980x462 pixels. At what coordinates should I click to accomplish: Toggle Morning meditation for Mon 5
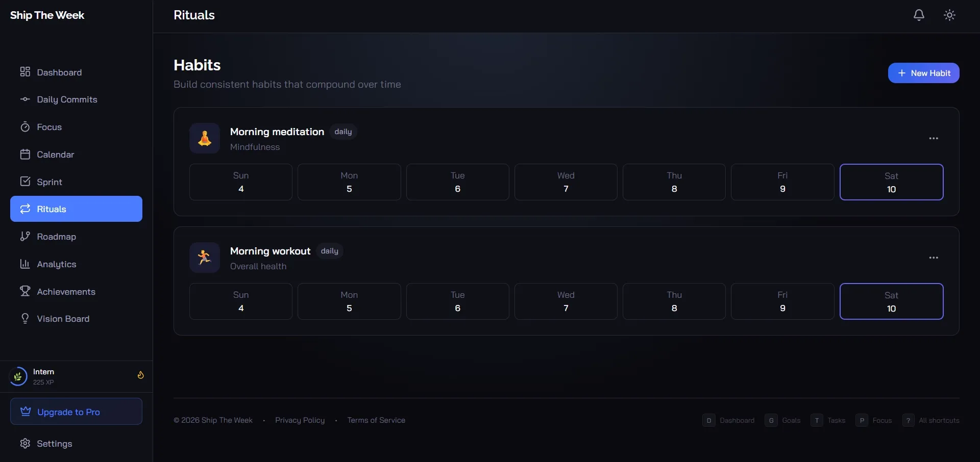click(349, 182)
